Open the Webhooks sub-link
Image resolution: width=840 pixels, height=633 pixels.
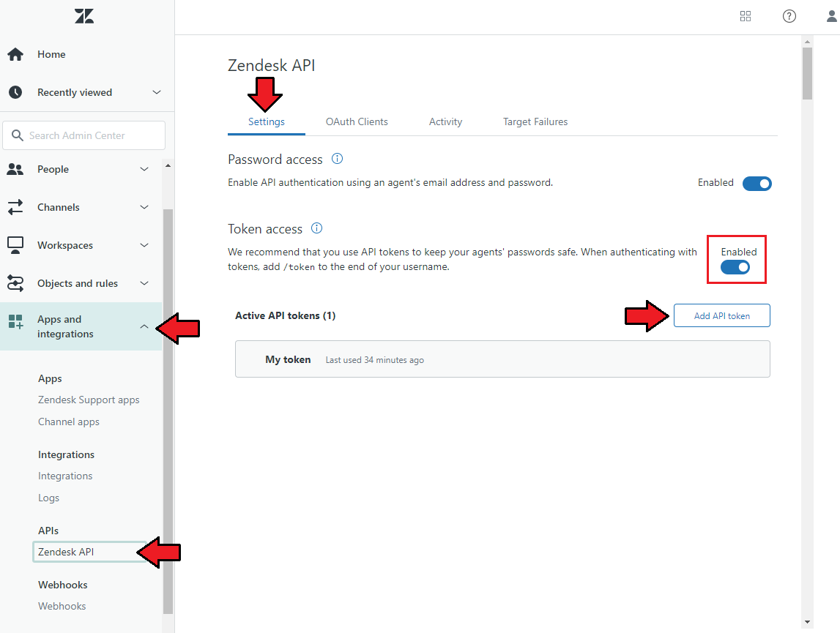click(62, 606)
